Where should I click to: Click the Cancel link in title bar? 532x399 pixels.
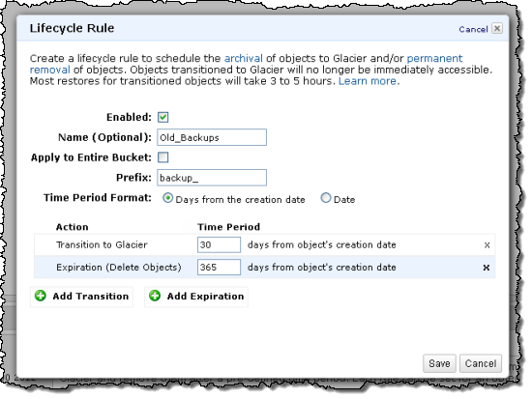pyautogui.click(x=473, y=29)
